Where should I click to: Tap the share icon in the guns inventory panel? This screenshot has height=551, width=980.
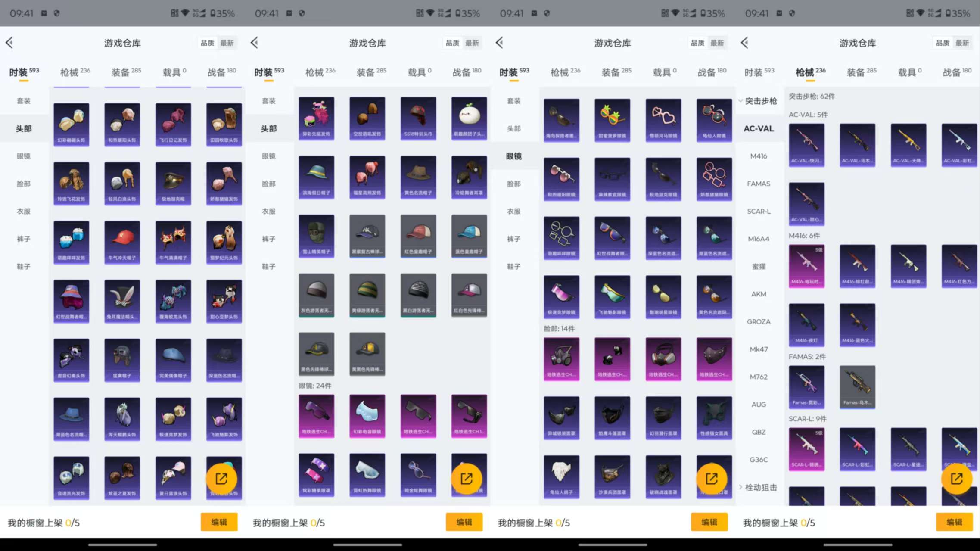pos(956,478)
